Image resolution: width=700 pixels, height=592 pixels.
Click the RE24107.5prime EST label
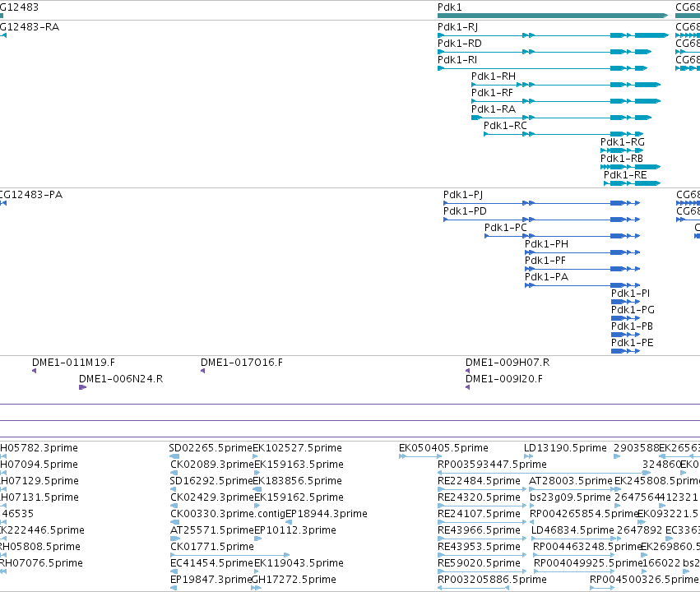point(479,514)
